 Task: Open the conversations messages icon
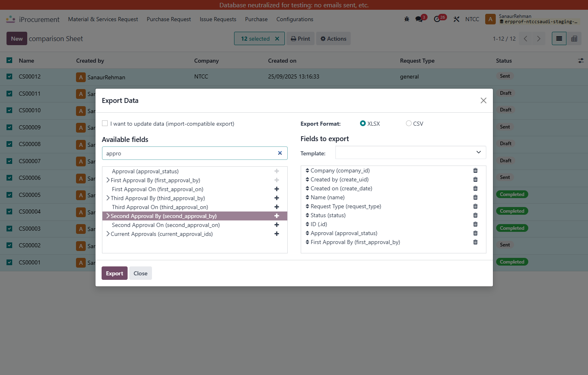pos(419,19)
